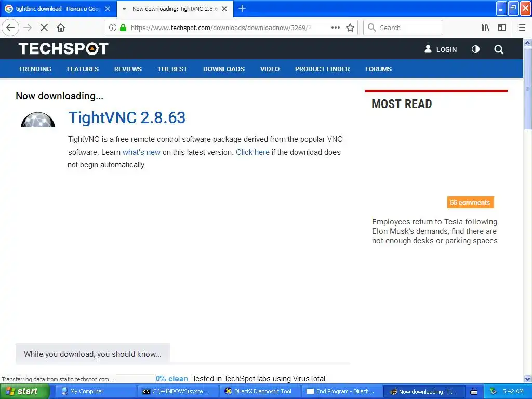Open the 55 comments badge
This screenshot has height=399, width=532.
coord(470,203)
